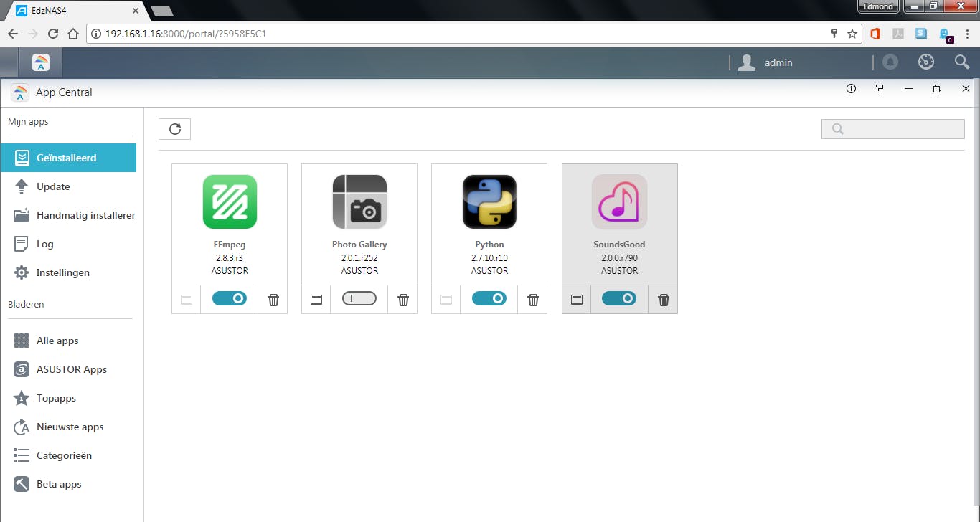Click the grey PDF extension icon

[897, 34]
